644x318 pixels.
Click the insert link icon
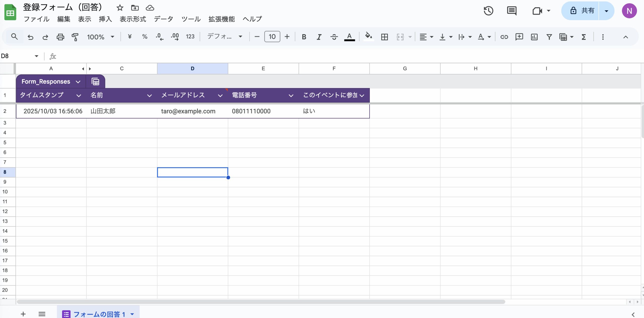point(504,37)
